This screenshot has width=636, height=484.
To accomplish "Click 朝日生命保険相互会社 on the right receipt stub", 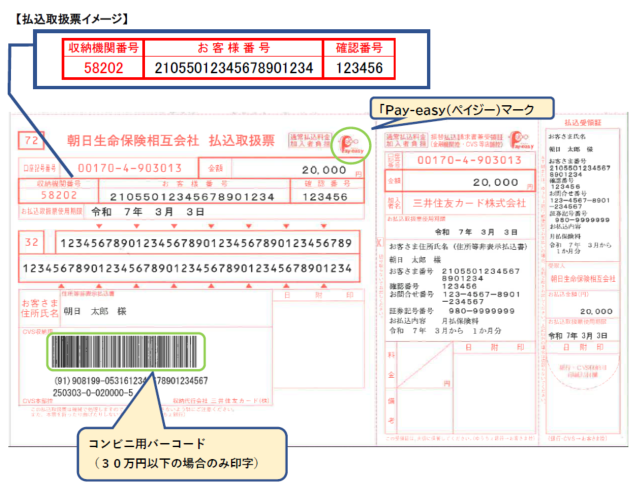I will (x=583, y=279).
